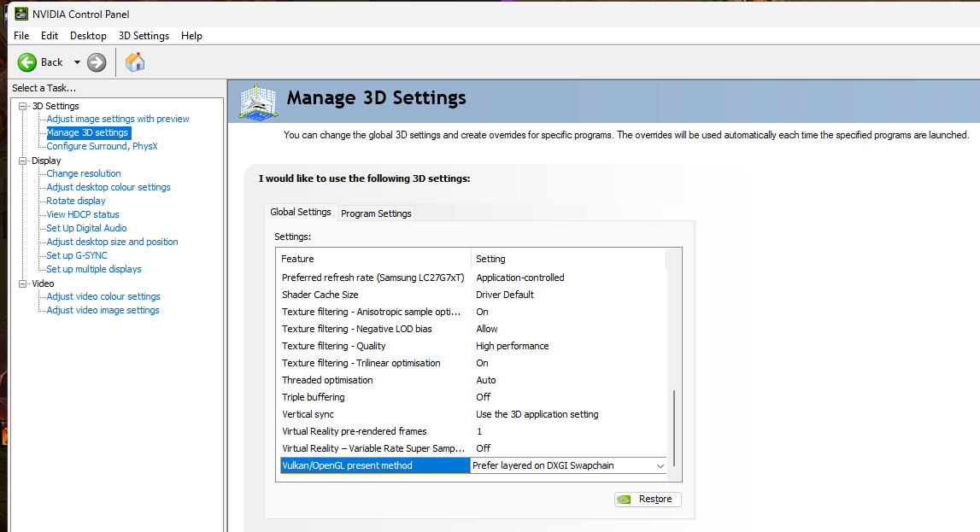Open Rotate display task
The height and width of the screenshot is (532, 980).
(76, 201)
